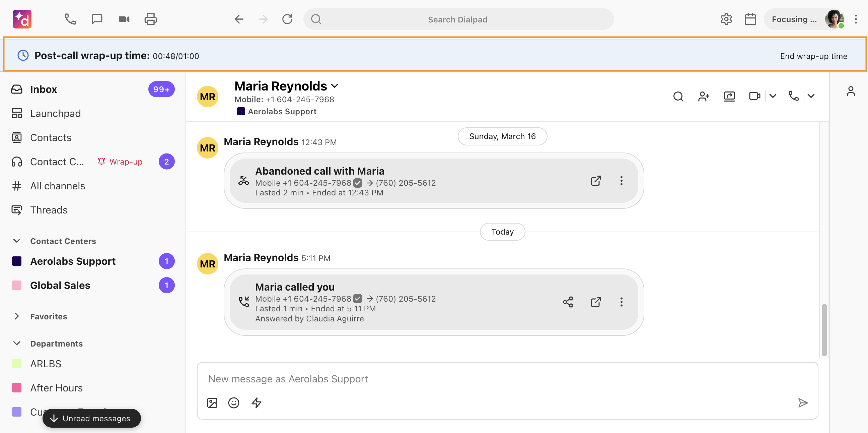Collapse the Contact Centers section

(16, 241)
